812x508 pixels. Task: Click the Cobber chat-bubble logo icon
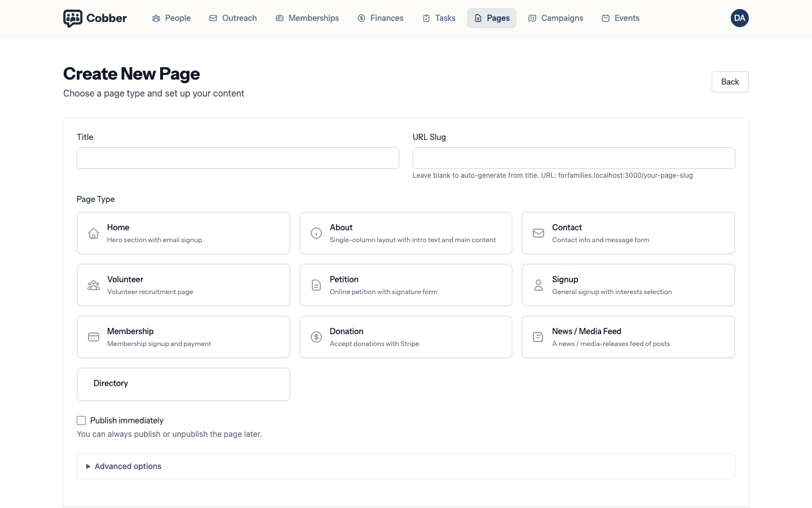(x=73, y=18)
